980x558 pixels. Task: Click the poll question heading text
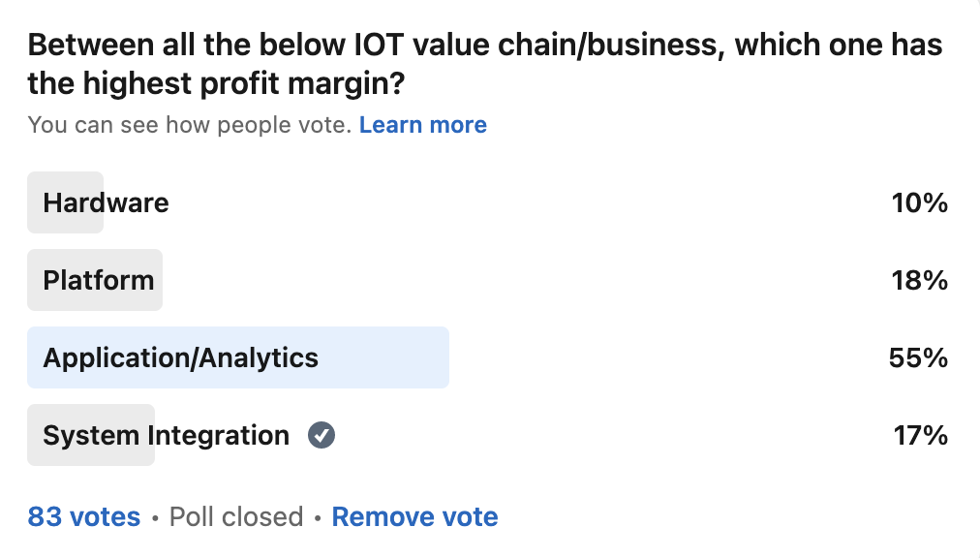pos(484,46)
